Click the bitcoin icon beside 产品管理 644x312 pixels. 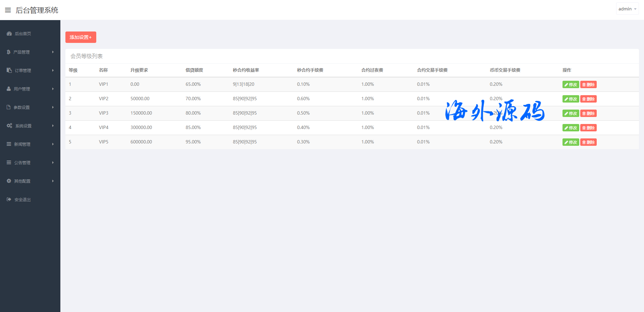[x=9, y=52]
